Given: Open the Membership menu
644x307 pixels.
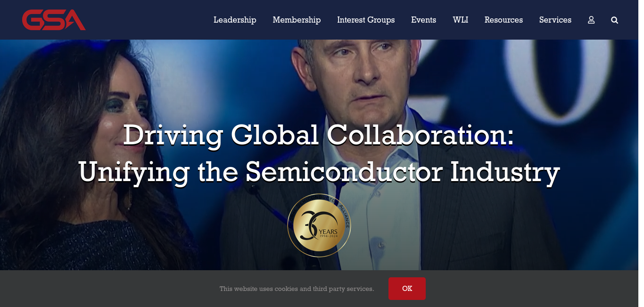Looking at the screenshot, I should [297, 20].
